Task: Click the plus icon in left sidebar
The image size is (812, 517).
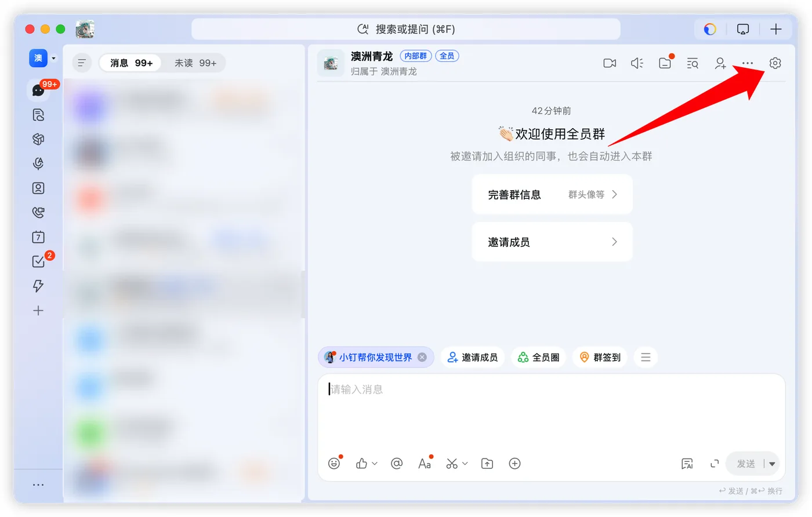Action: pyautogui.click(x=38, y=311)
